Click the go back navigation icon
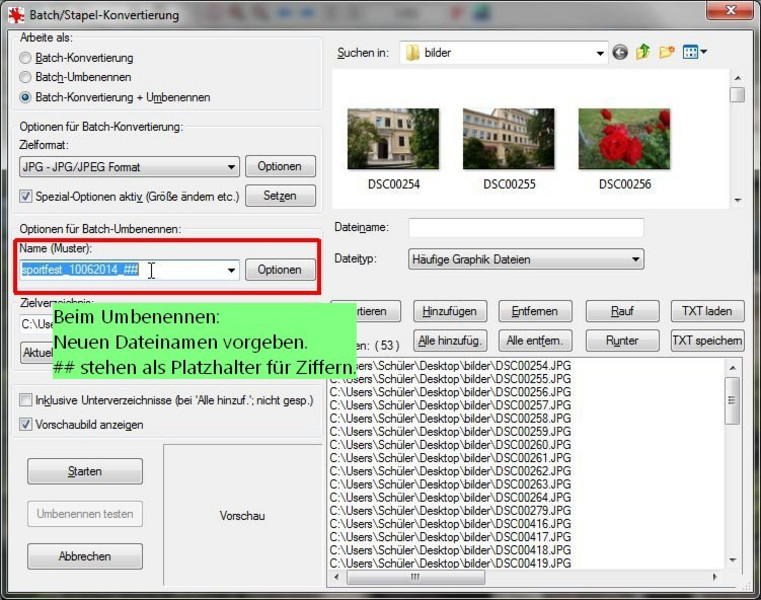 pos(621,53)
